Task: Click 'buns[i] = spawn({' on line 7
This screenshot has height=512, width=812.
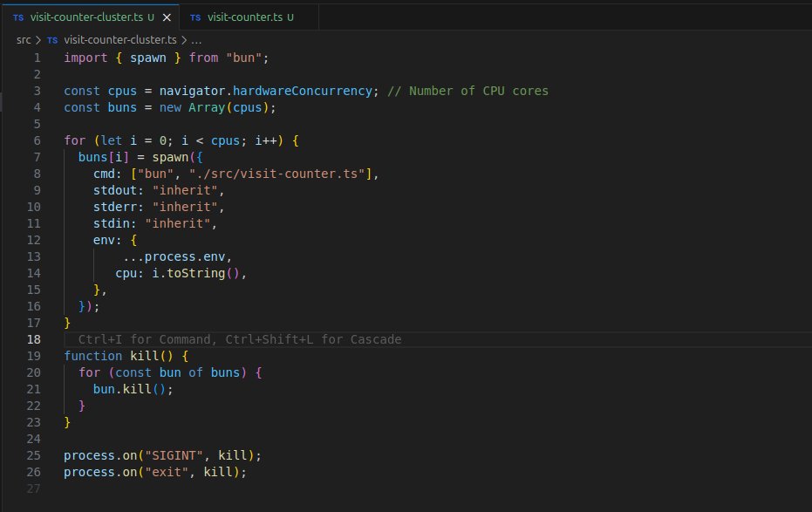Action: point(140,157)
